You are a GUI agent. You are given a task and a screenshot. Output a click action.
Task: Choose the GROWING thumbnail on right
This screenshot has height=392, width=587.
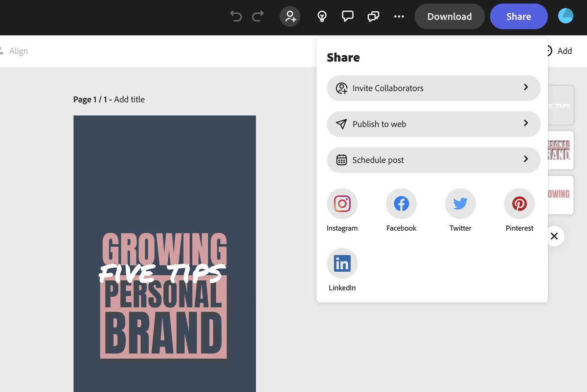(560, 195)
